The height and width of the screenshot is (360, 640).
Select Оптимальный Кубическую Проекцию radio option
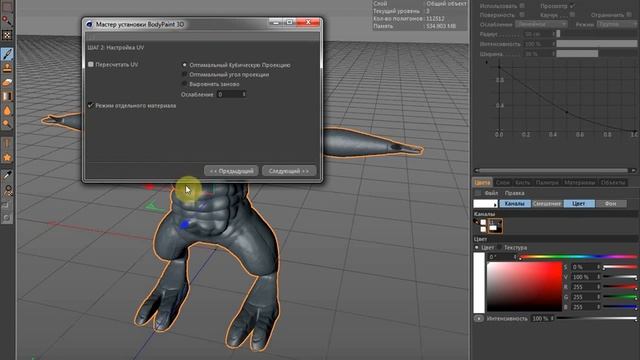pos(184,65)
